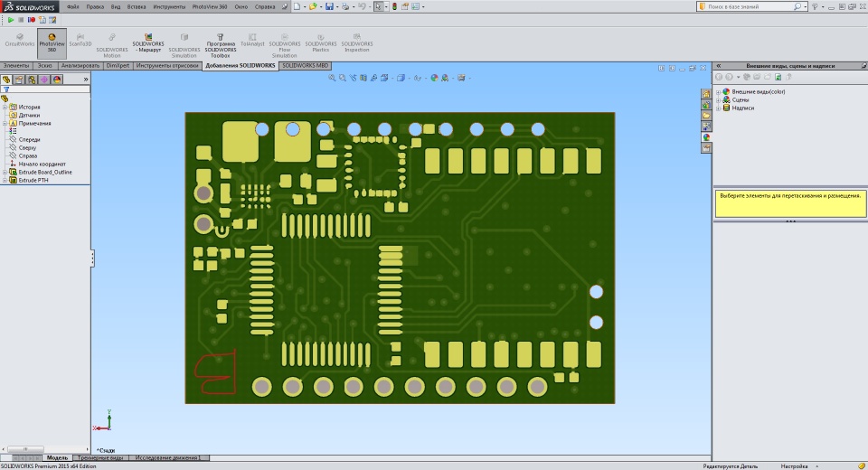Enable the ScanTo3D add-in

[x=80, y=40]
